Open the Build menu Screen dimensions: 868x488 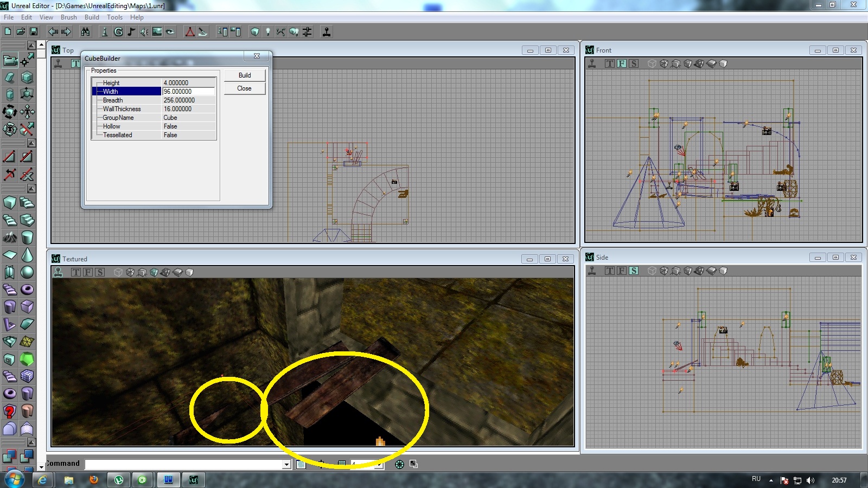(92, 17)
